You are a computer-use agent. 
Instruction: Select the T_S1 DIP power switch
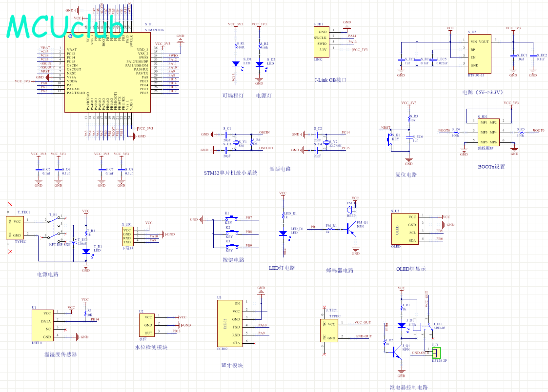[x=54, y=229]
